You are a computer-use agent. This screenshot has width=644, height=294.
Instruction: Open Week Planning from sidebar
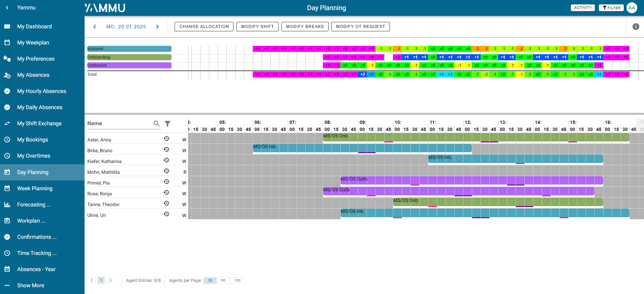[x=35, y=188]
